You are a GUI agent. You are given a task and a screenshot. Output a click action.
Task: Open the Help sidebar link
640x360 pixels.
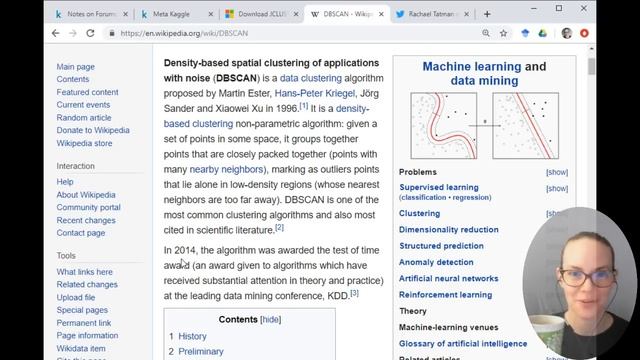[x=65, y=182]
